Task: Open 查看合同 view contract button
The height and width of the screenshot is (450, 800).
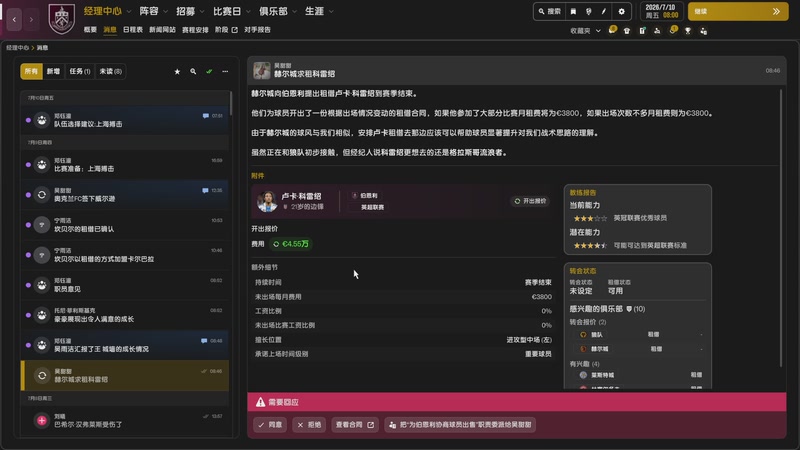Action: tap(355, 424)
